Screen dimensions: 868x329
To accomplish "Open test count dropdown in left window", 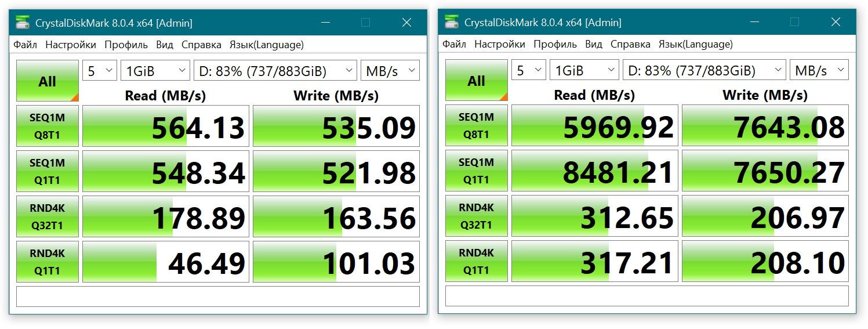I will point(100,71).
